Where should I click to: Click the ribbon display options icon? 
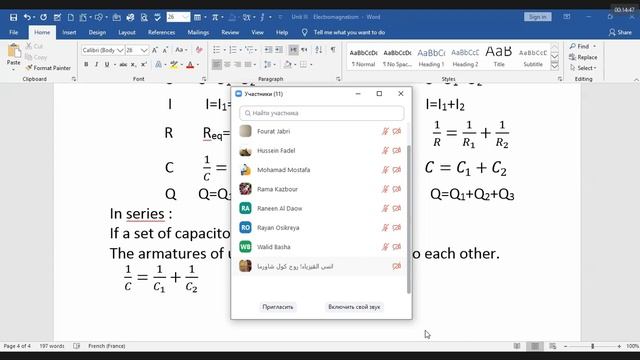click(567, 17)
